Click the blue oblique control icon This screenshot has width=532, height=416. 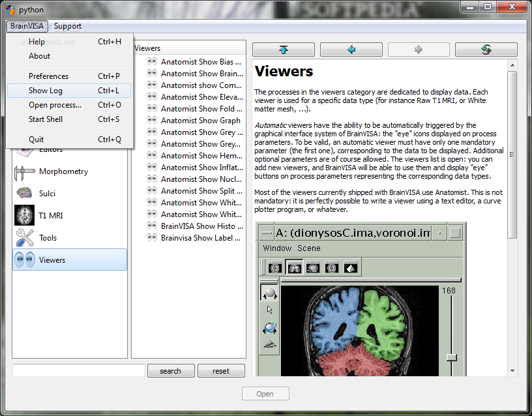[x=269, y=328]
